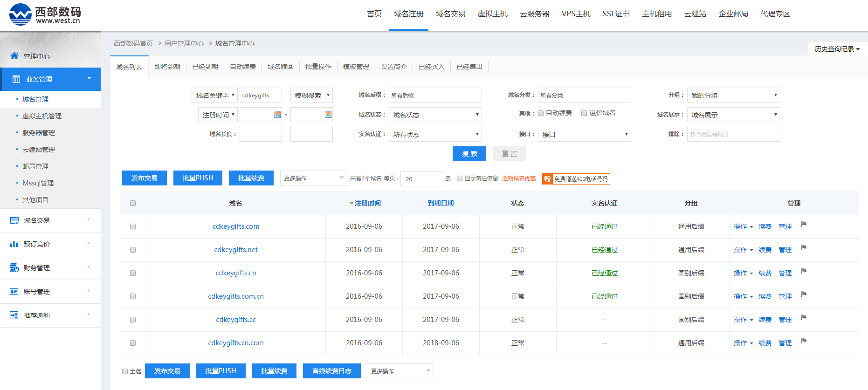
Task: Open 操作 menu for cdkeygifts.com
Action: coord(743,226)
